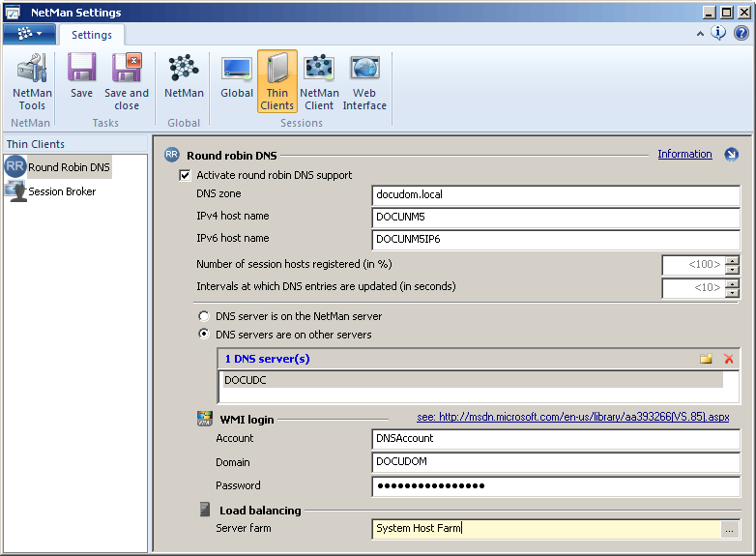Increase number of session hosts registered
Screen dimensions: 756x556
732,260
